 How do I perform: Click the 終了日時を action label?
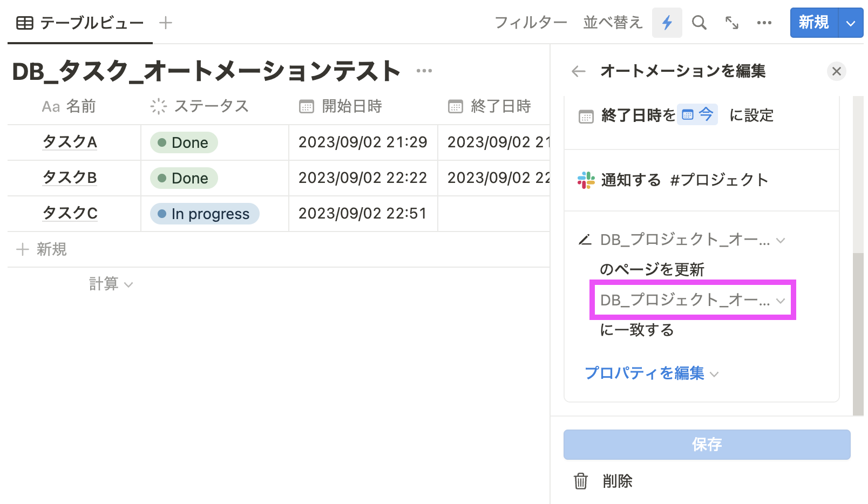point(638,115)
